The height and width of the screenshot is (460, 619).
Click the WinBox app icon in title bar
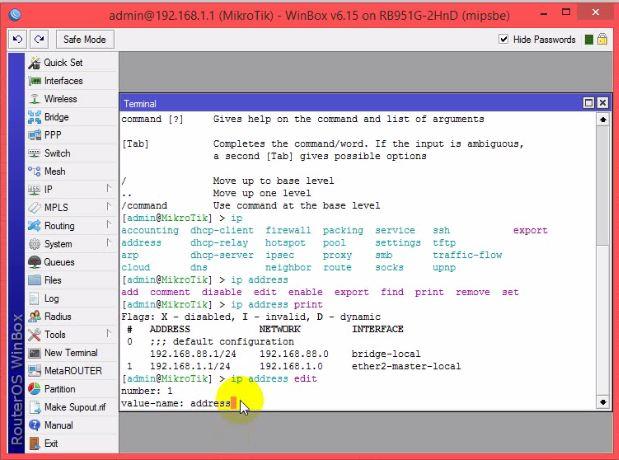(15, 15)
